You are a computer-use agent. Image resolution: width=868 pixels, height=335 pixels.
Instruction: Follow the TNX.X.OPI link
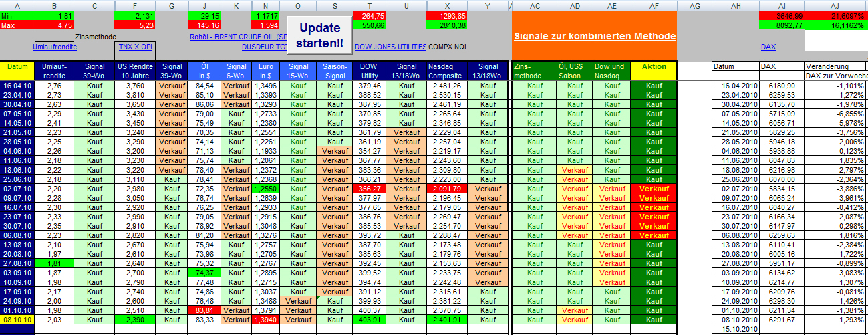pos(135,47)
